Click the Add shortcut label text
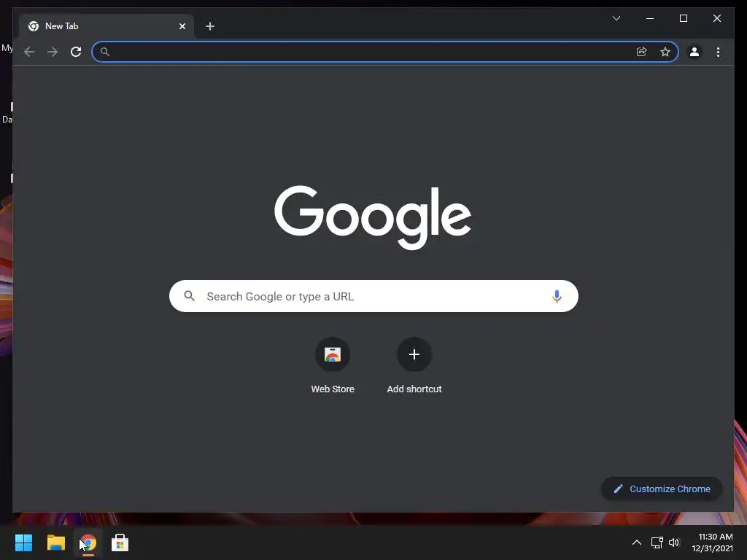The width and height of the screenshot is (747, 560). click(x=414, y=389)
